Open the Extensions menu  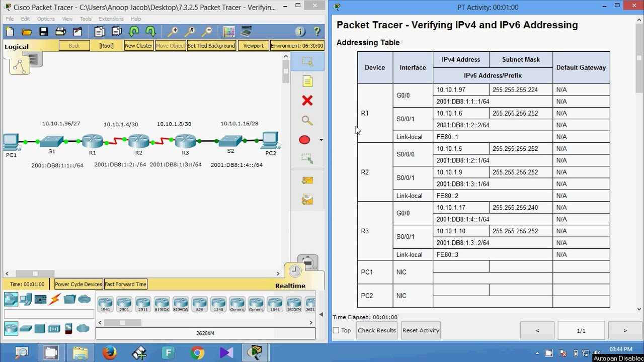[x=111, y=19]
